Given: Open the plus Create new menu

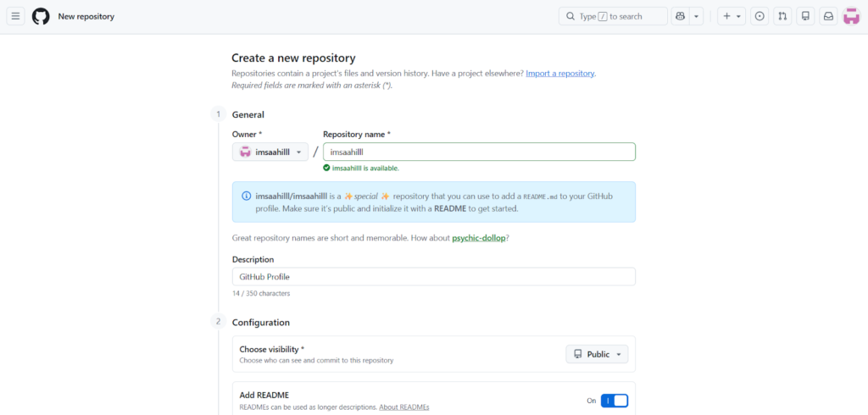Looking at the screenshot, I should 731,16.
